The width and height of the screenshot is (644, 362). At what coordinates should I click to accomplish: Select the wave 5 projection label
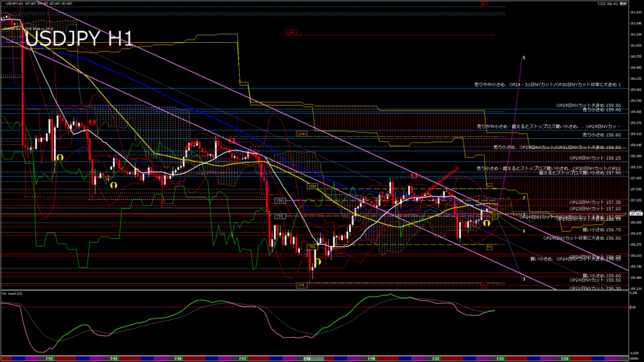click(x=524, y=57)
